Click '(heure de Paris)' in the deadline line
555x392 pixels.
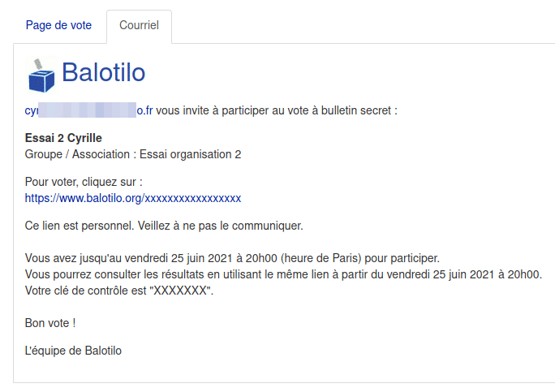point(321,258)
